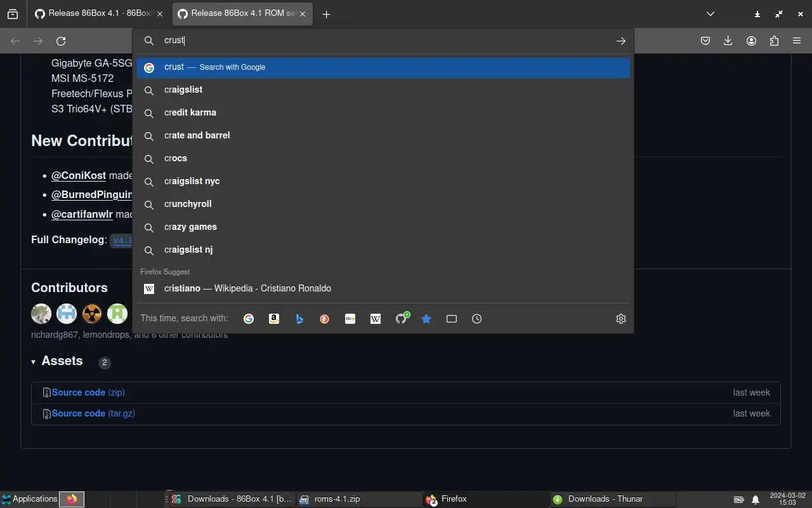Open @BurnedPinguin contributor link

(x=92, y=195)
